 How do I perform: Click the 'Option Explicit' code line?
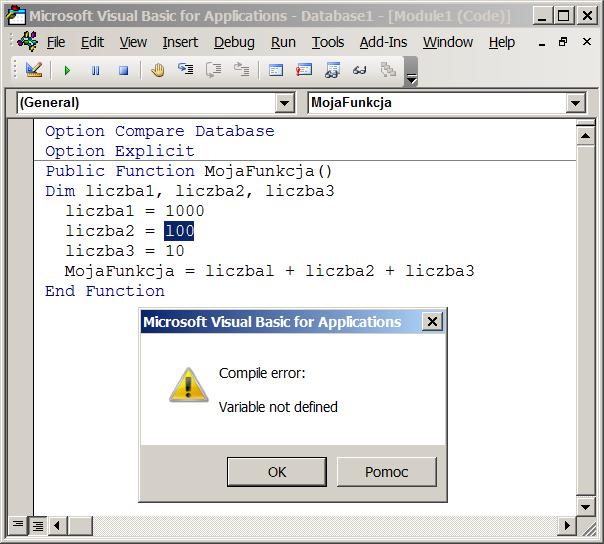[x=120, y=151]
